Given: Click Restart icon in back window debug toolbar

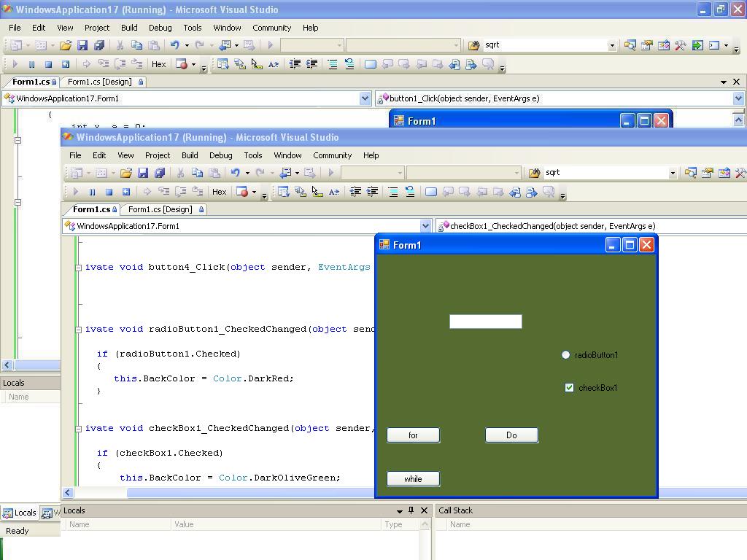Looking at the screenshot, I should tap(65, 64).
